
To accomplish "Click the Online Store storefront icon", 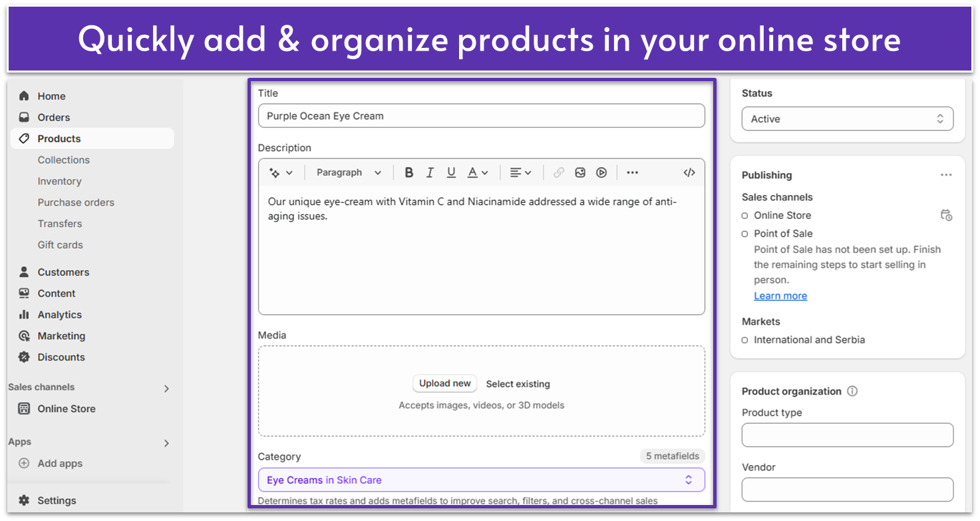I will [x=24, y=409].
